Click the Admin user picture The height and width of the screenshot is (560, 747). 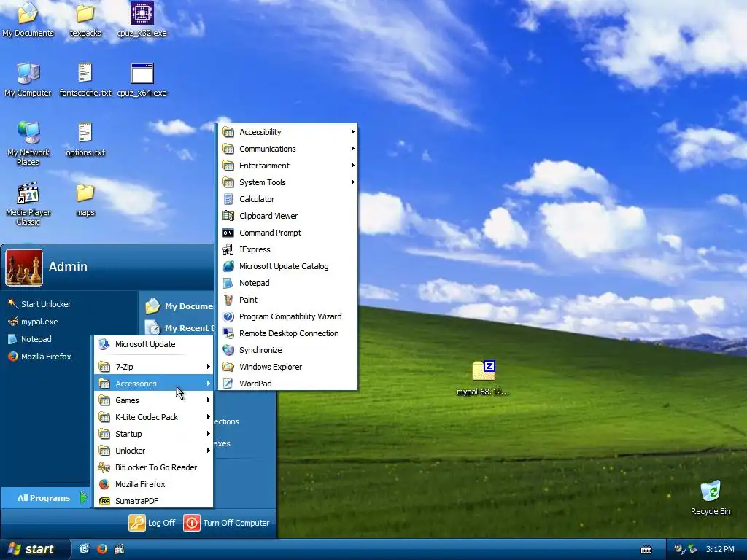[x=24, y=267]
